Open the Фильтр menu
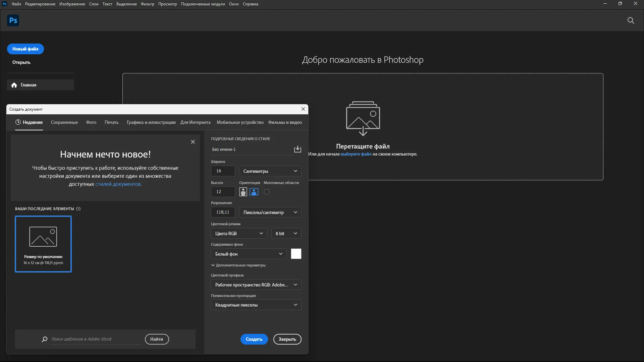The width and height of the screenshot is (644, 362). [147, 4]
